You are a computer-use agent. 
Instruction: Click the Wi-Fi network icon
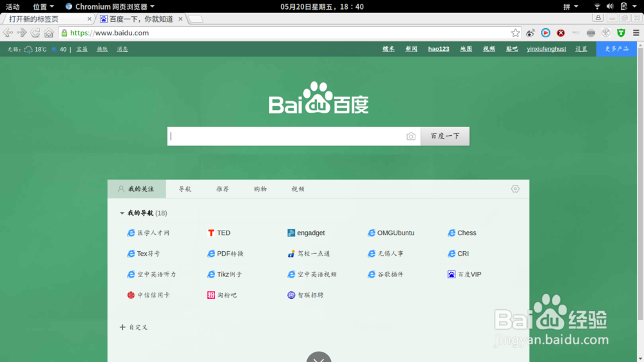coord(597,6)
